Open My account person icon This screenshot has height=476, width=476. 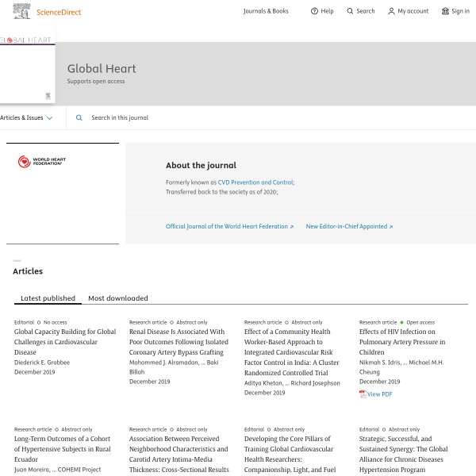(x=391, y=11)
